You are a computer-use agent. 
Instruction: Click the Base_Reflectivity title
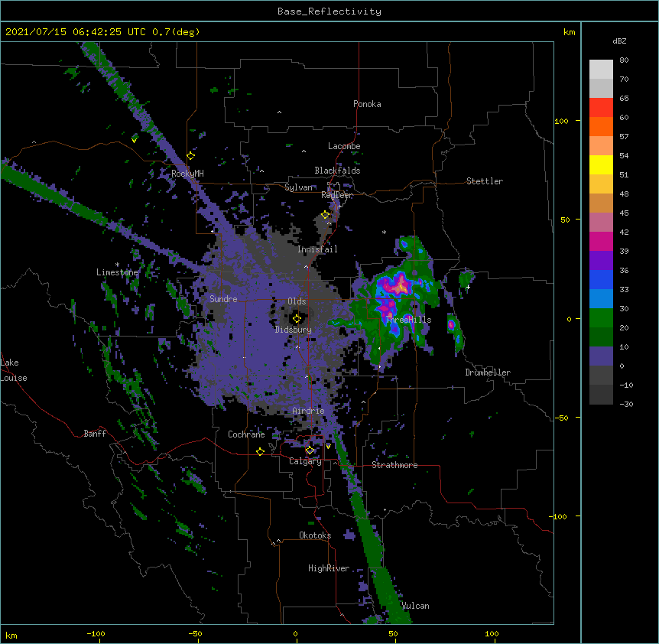coord(329,11)
